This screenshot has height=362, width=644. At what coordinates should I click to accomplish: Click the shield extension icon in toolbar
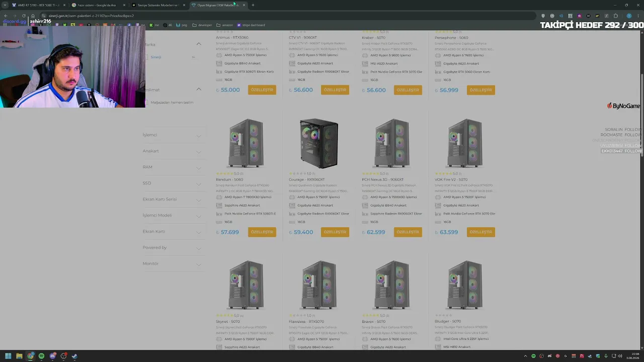[x=543, y=16]
